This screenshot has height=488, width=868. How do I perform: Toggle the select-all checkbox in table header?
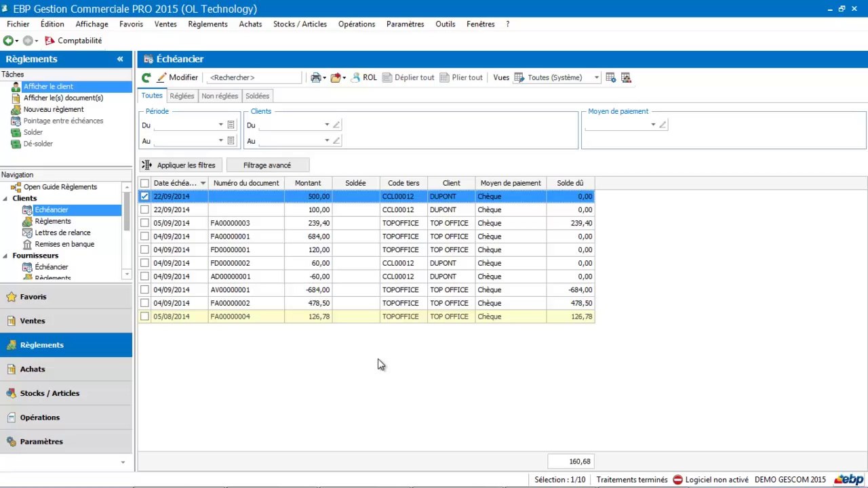point(144,183)
